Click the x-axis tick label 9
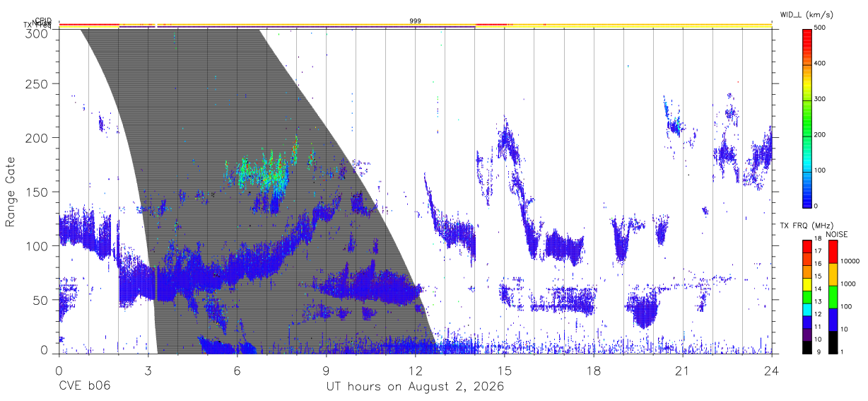 click(x=327, y=370)
